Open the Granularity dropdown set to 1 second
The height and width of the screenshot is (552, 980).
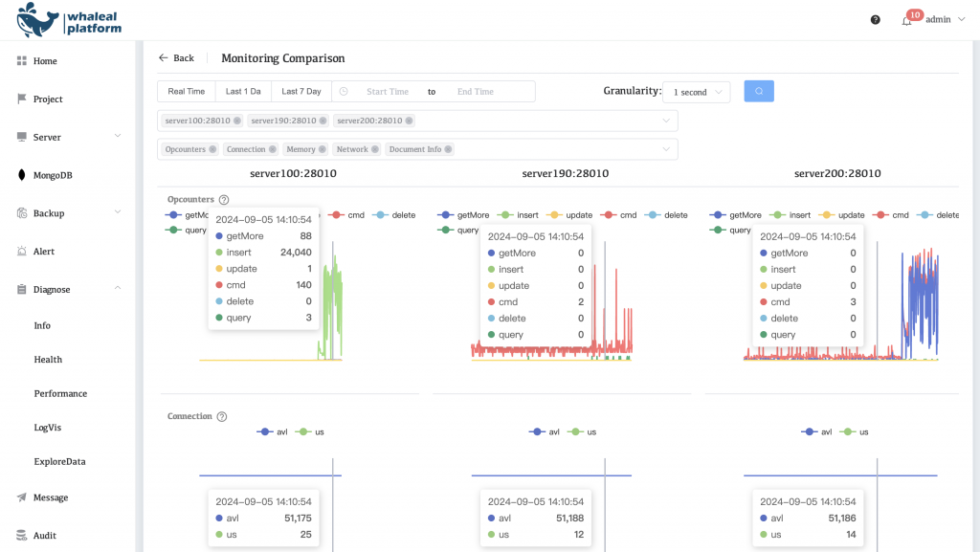click(696, 91)
